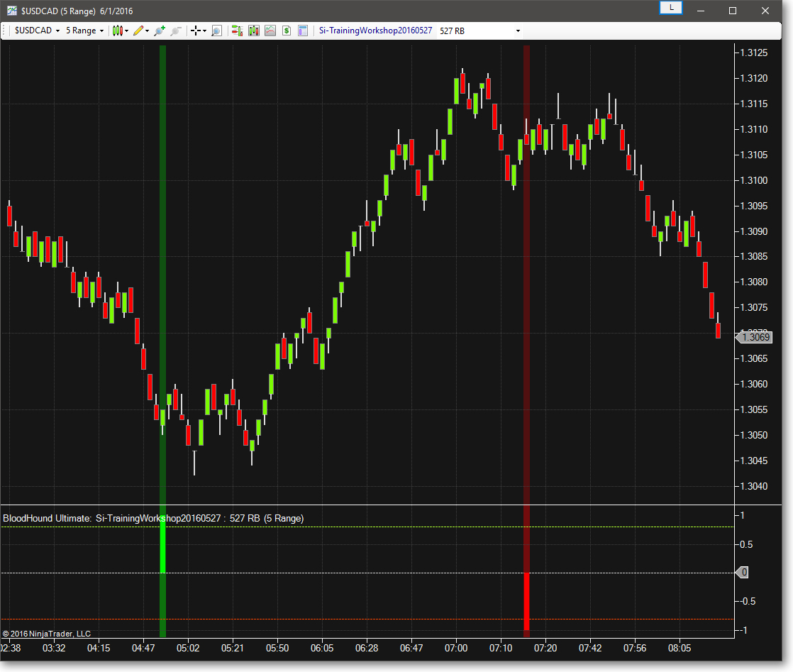Image resolution: width=793 pixels, height=672 pixels.
Task: Click the green signal bar in BloodHound panel
Action: pos(163,546)
